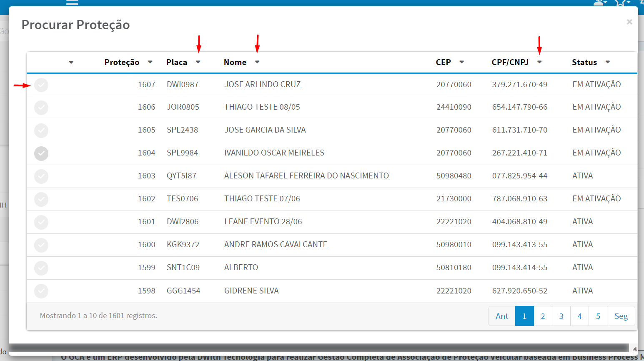Click plate DWI2806
This screenshot has height=361, width=644.
point(183,222)
